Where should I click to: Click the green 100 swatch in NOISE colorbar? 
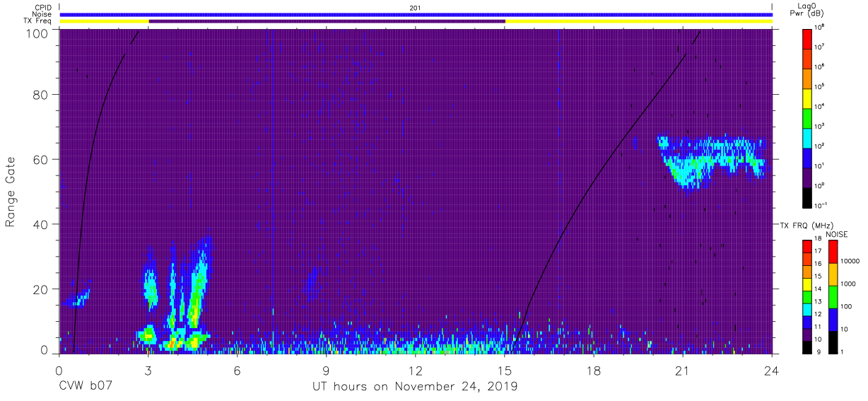(833, 296)
